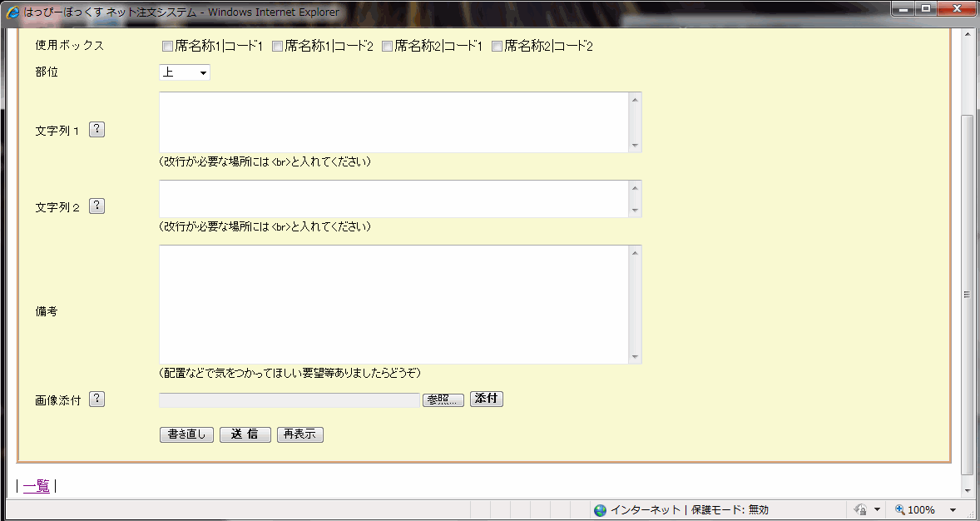Open help icon beside 文字列２
The height and width of the screenshot is (521, 980).
point(97,206)
